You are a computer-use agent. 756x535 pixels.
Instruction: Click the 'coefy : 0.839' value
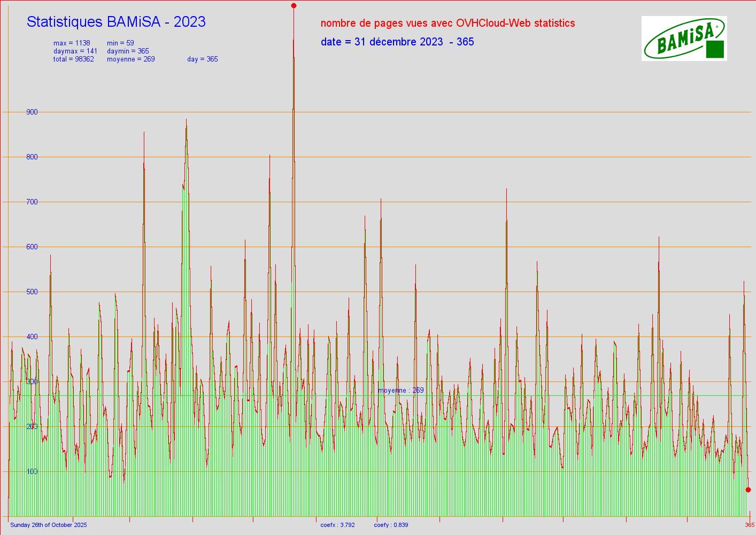coord(391,525)
